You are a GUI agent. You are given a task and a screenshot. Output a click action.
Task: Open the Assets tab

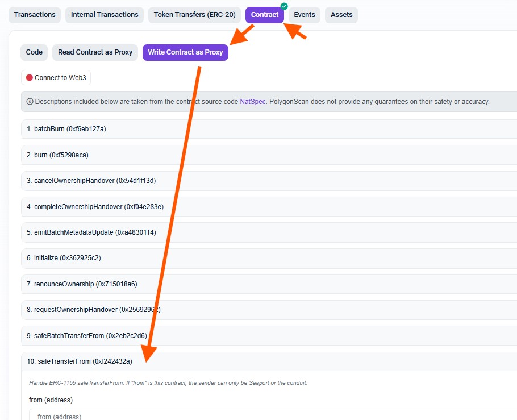click(x=341, y=15)
